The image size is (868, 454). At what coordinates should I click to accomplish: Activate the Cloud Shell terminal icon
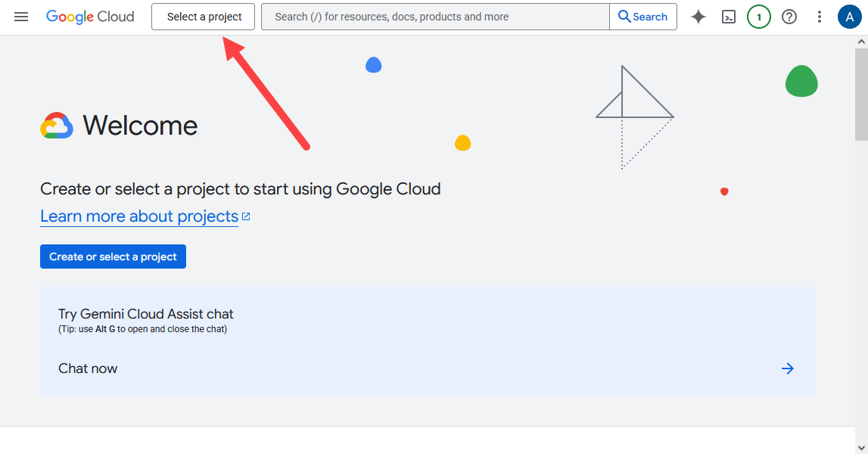pos(729,17)
